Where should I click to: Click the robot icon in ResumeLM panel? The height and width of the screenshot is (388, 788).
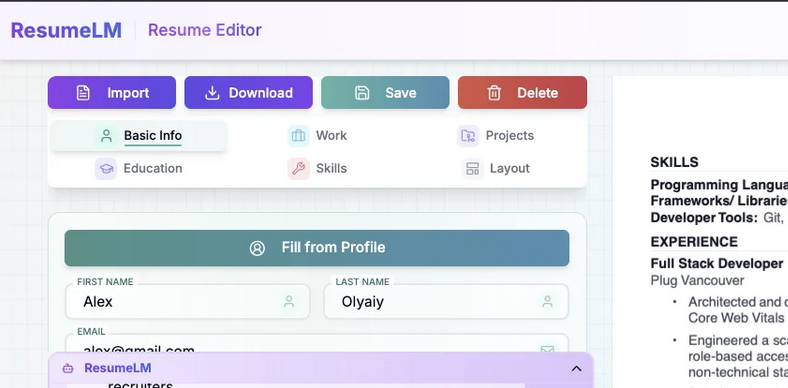[68, 368]
